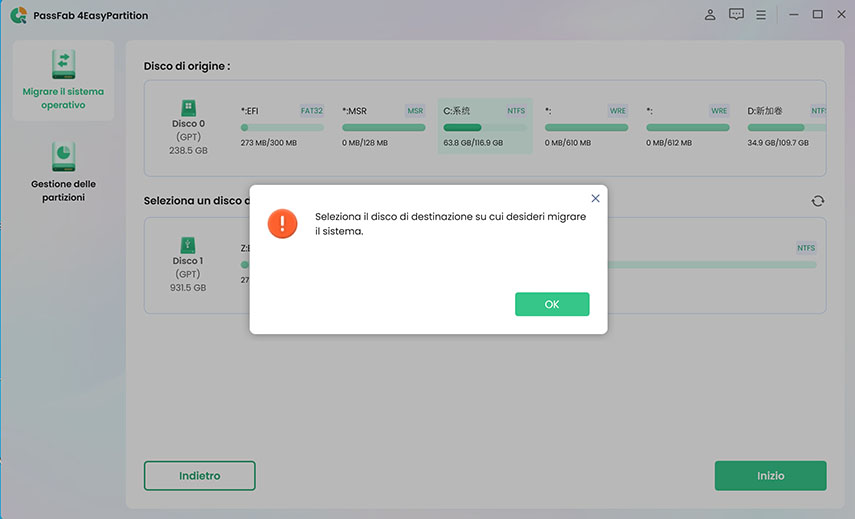
Task: Click the user account icon
Action: coord(710,15)
